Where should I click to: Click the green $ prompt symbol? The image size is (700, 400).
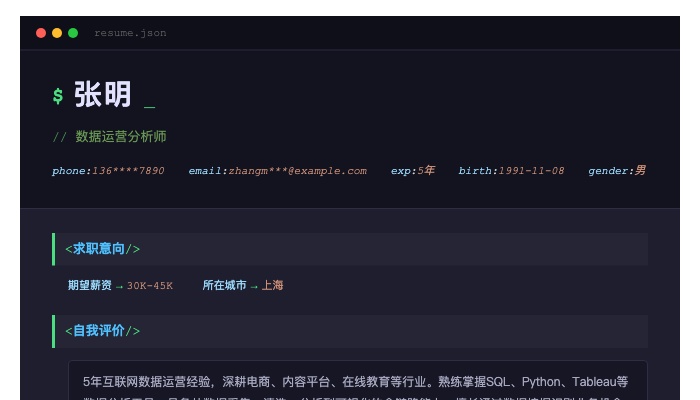tap(58, 96)
